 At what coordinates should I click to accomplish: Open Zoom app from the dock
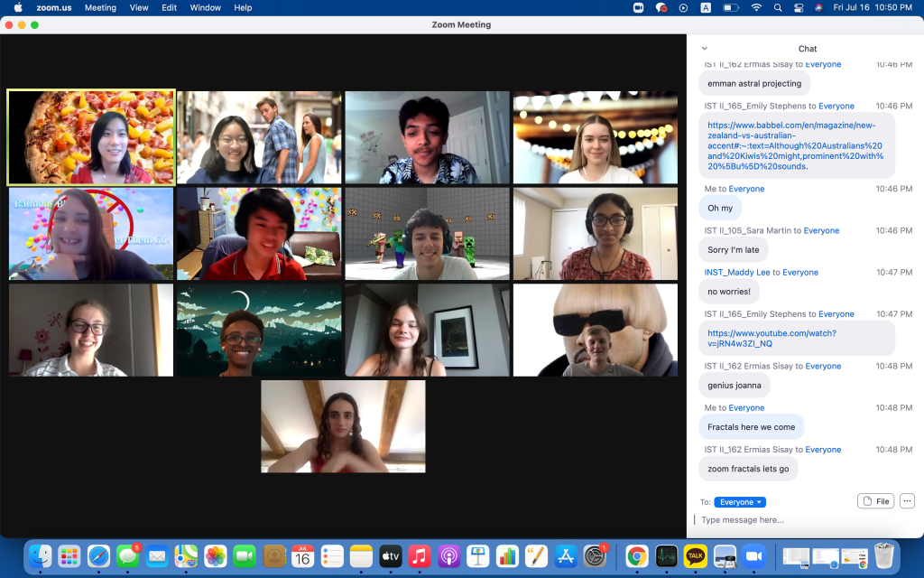pos(753,556)
